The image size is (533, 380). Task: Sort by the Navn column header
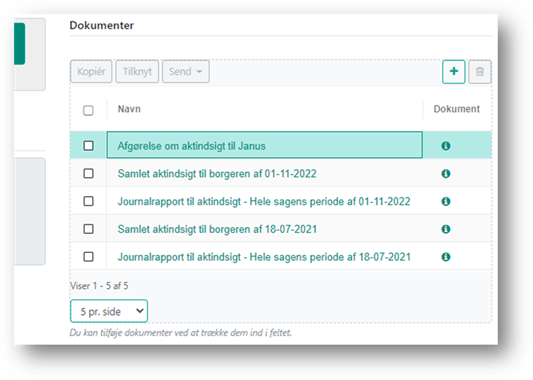[x=129, y=109]
